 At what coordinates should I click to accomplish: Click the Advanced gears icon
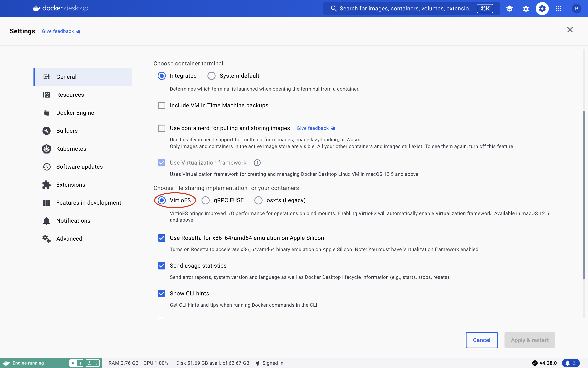(46, 239)
